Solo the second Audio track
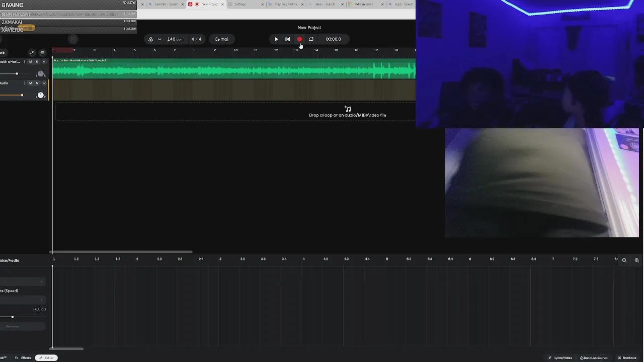Image resolution: width=644 pixels, height=362 pixels. coord(37,83)
